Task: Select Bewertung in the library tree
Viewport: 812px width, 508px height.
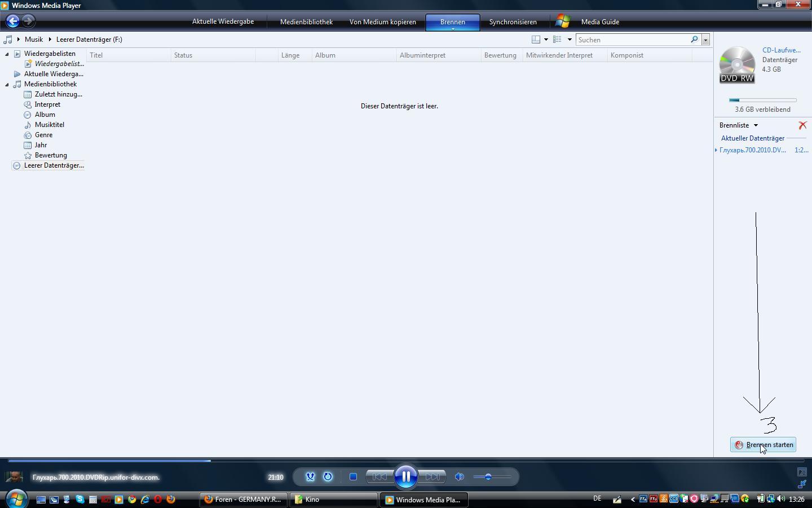Action: coord(51,155)
